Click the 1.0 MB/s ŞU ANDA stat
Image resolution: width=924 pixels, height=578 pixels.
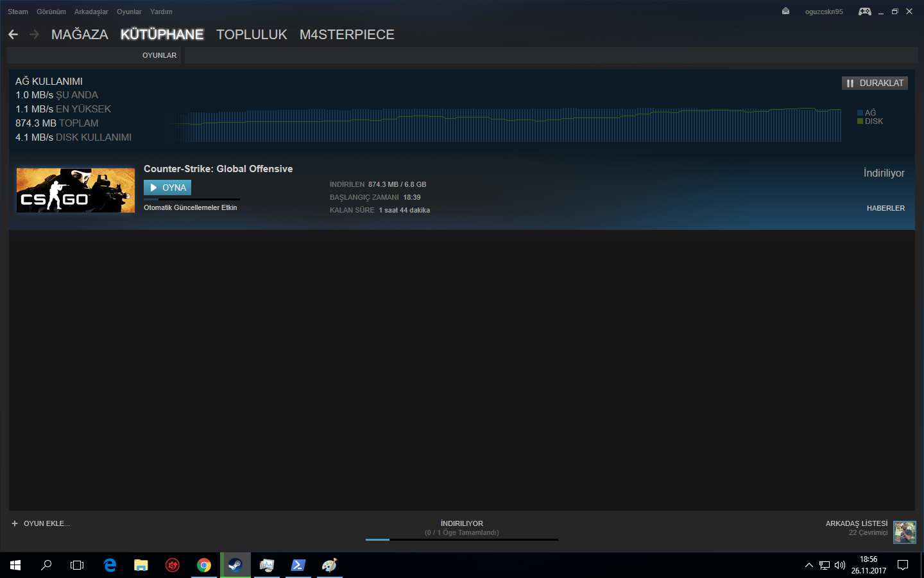pos(56,95)
